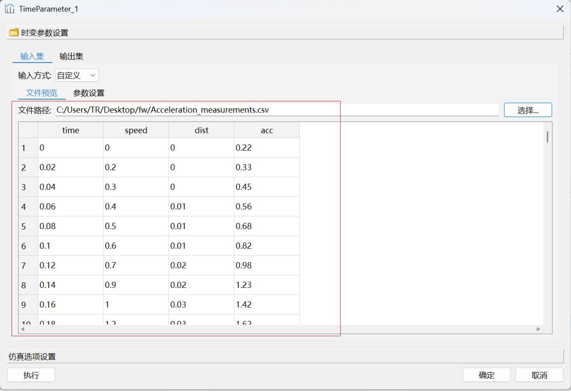
Task: Click time cell 0.12
Action: click(71, 265)
